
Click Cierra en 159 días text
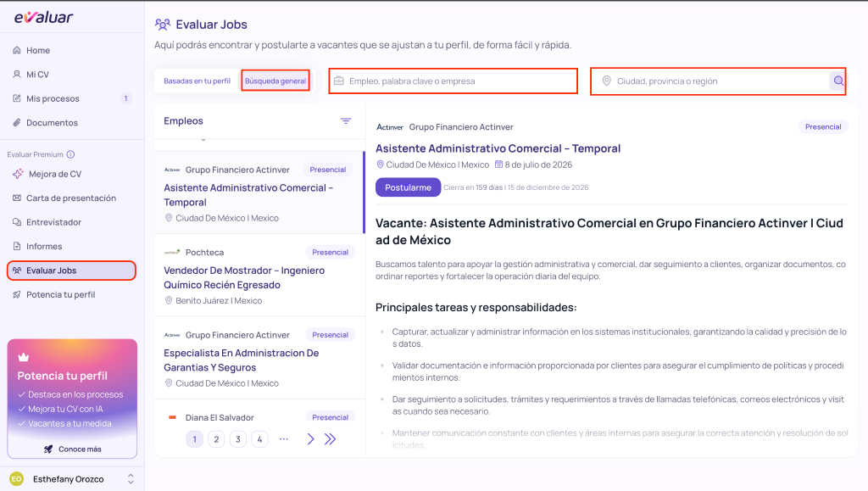click(471, 187)
